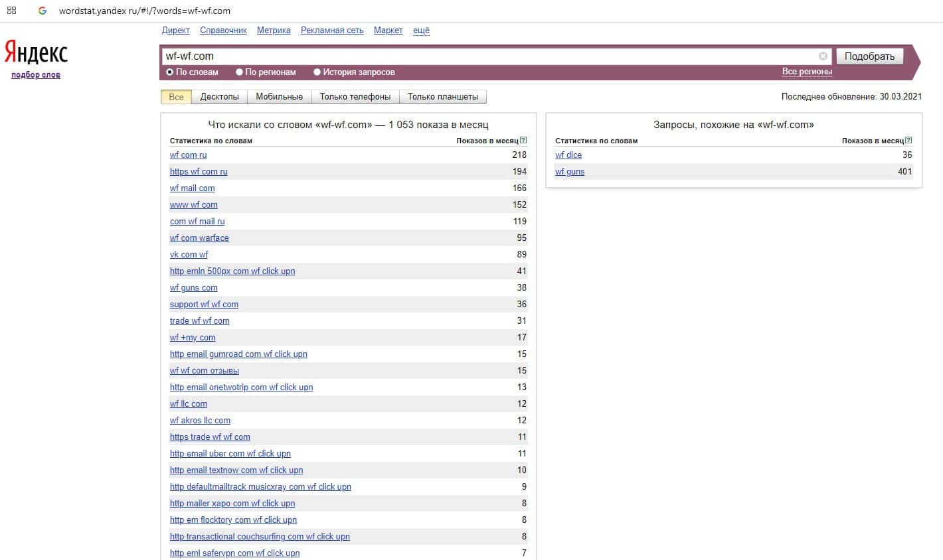The image size is (943, 560).
Task: Clear the search field with the X icon
Action: pos(823,56)
